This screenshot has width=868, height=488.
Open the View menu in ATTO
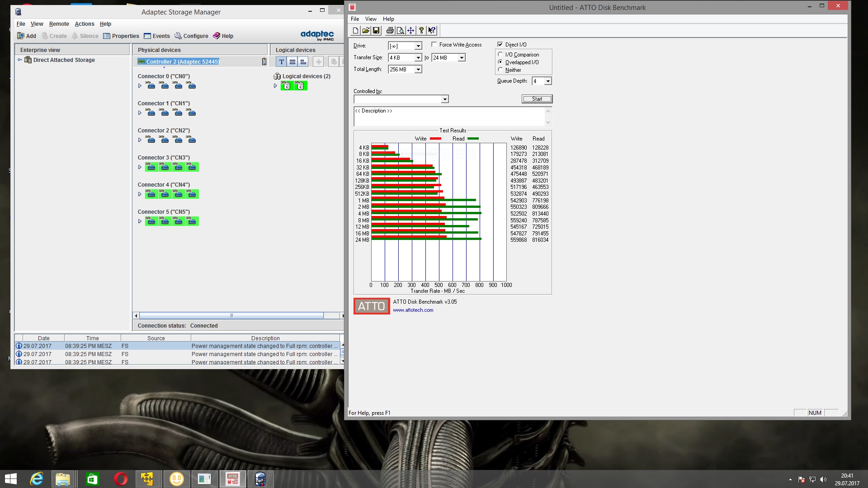(371, 19)
